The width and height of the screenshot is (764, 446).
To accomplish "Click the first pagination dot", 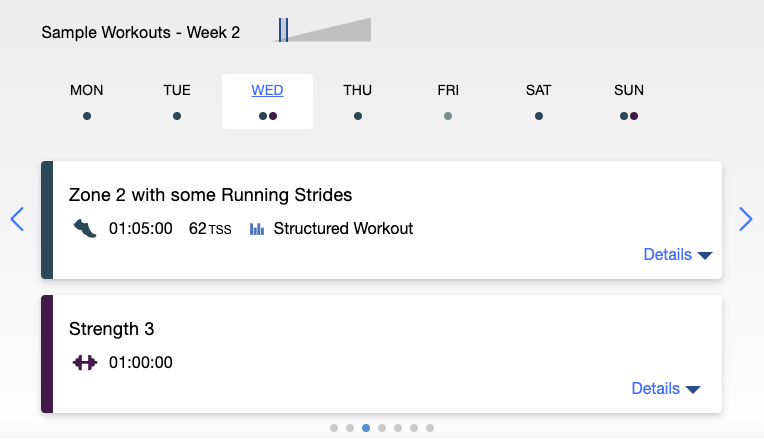I will click(x=334, y=428).
